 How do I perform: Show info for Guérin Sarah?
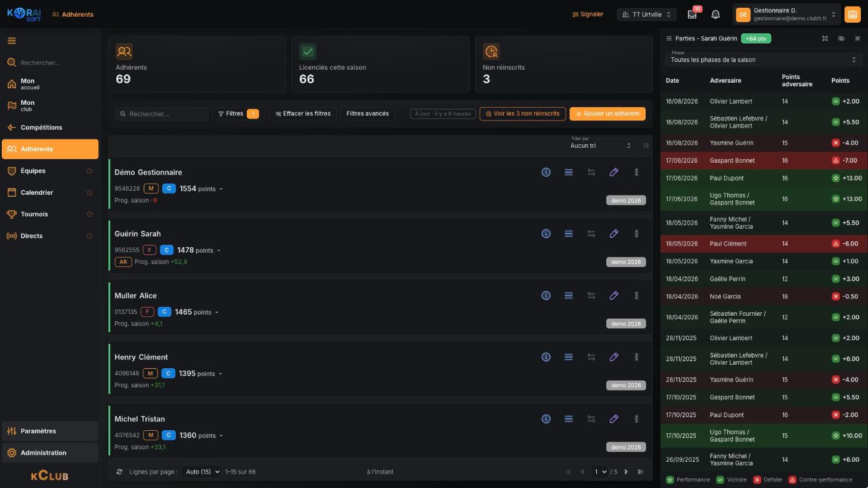(x=545, y=234)
